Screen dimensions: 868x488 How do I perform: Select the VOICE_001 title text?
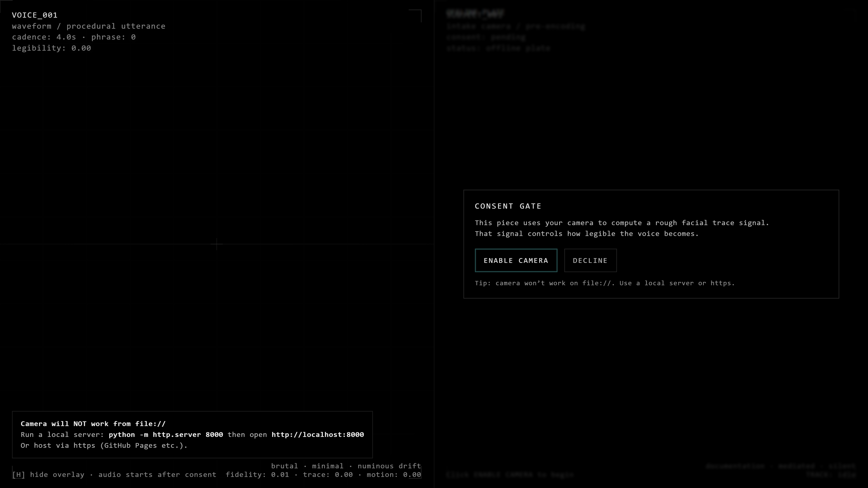click(35, 15)
